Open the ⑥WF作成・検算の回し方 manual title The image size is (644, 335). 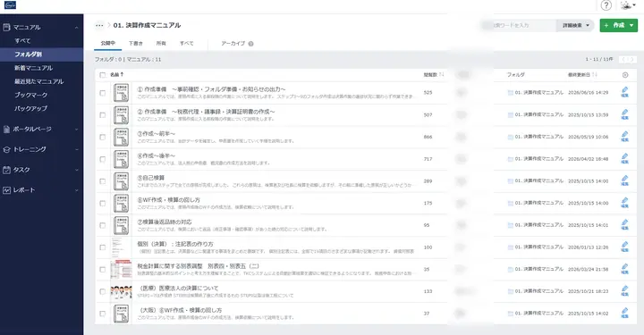169,200
